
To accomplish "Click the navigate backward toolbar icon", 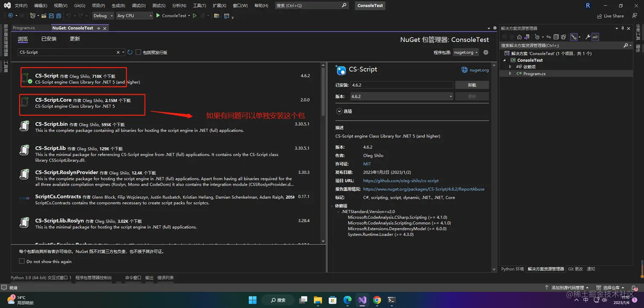I will [11, 16].
